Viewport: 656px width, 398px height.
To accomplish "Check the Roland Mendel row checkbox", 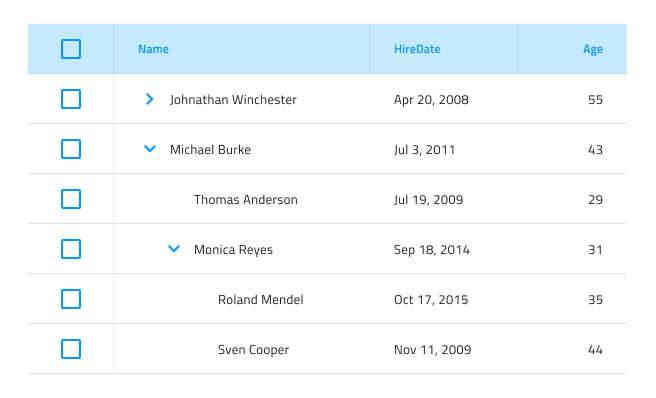I will coord(71,299).
